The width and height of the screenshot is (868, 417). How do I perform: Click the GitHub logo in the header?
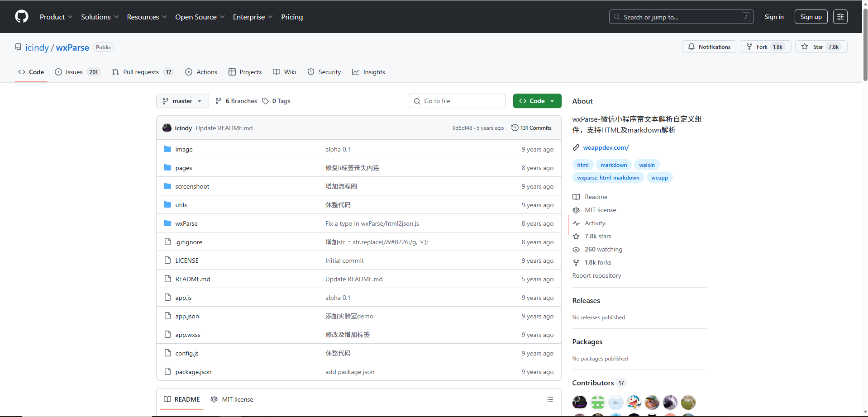[22, 17]
